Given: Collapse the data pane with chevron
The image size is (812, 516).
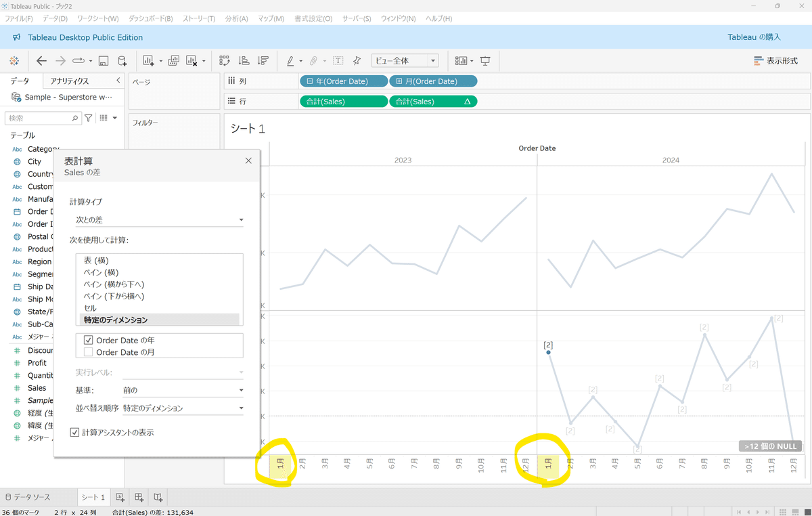Looking at the screenshot, I should click(x=118, y=81).
